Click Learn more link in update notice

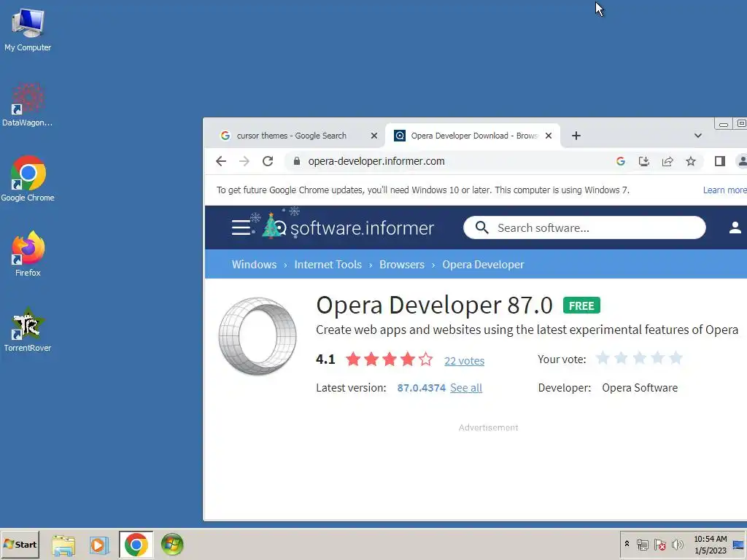[x=724, y=190]
